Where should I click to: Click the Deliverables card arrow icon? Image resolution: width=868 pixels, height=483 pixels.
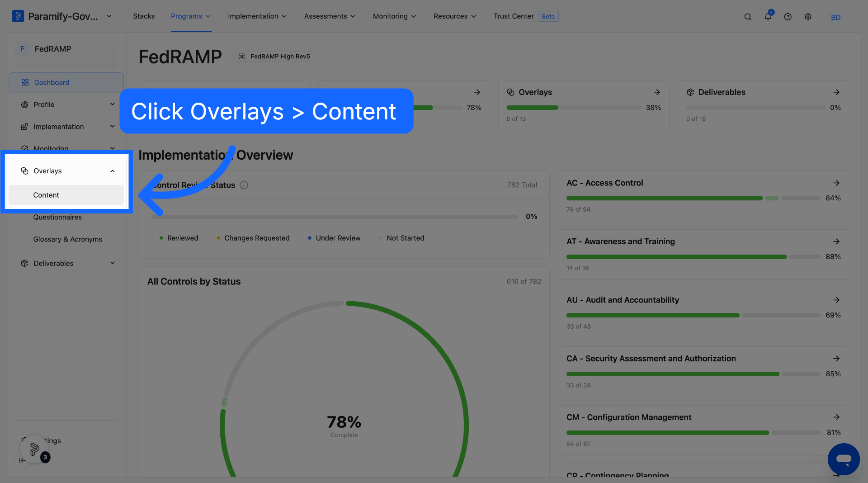click(836, 92)
